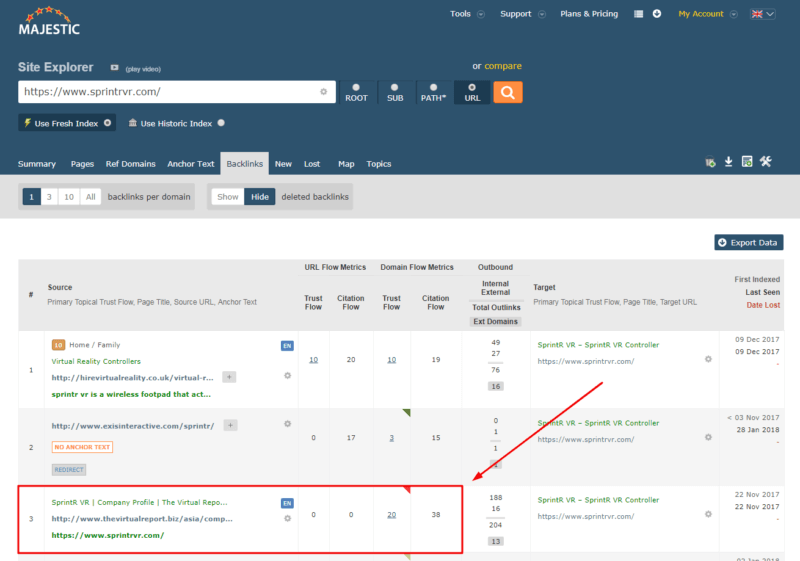Click the list icon next to Plans & Pricing
Viewport: 800px width, 561px height.
(639, 14)
